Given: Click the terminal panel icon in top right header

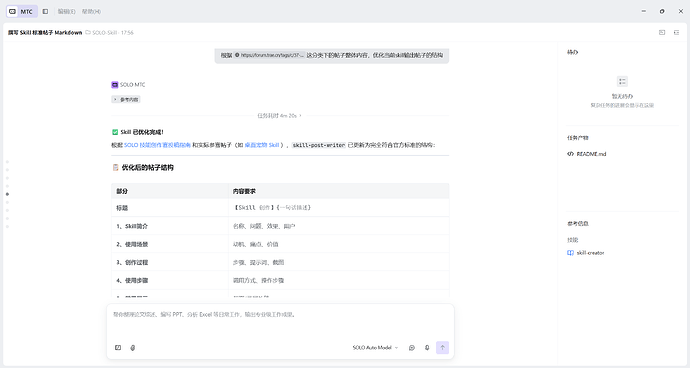Looking at the screenshot, I should pos(662,33).
